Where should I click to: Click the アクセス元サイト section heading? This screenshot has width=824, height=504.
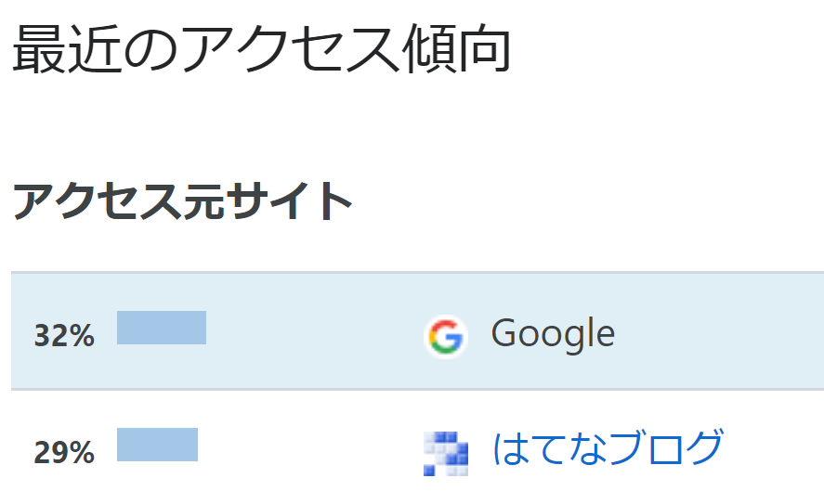(182, 201)
